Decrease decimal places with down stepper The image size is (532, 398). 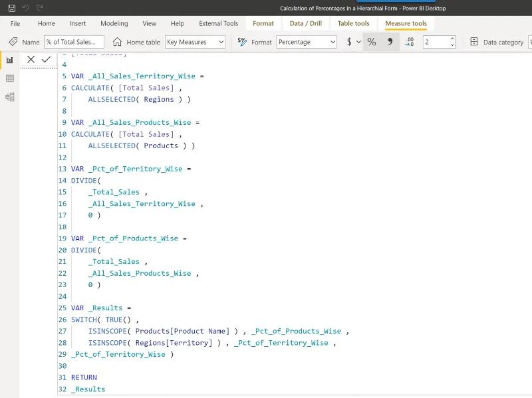[x=452, y=45]
